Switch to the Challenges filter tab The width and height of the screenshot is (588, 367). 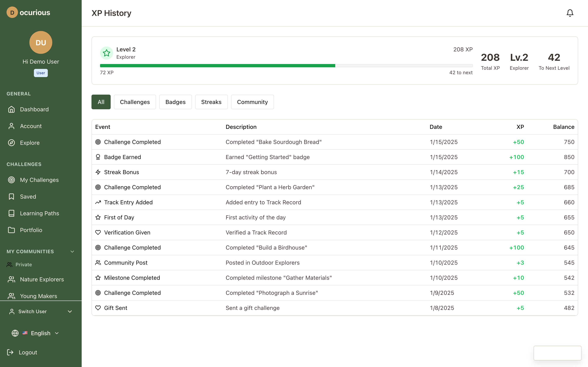[x=135, y=102]
